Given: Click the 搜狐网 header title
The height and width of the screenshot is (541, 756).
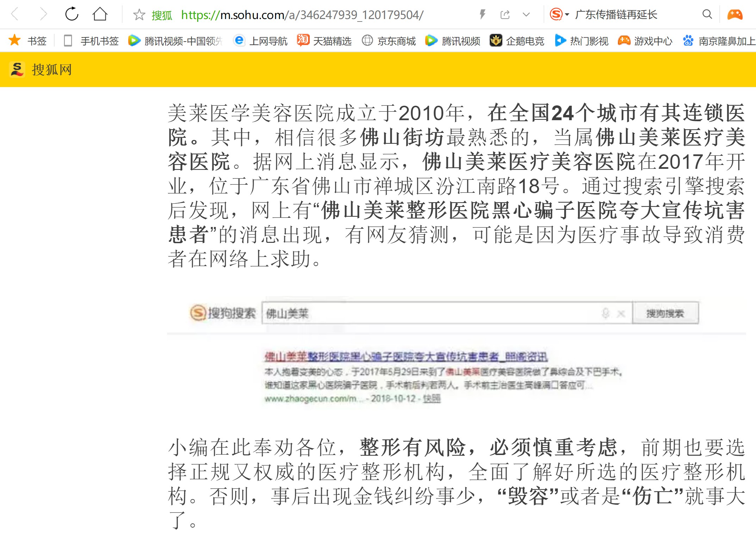Looking at the screenshot, I should (x=52, y=69).
